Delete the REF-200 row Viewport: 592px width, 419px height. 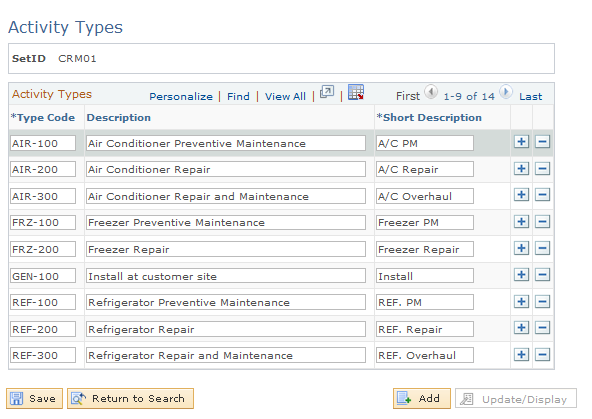[x=542, y=328]
